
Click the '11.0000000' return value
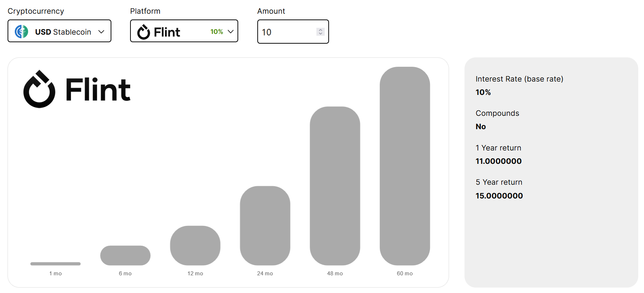click(x=499, y=161)
